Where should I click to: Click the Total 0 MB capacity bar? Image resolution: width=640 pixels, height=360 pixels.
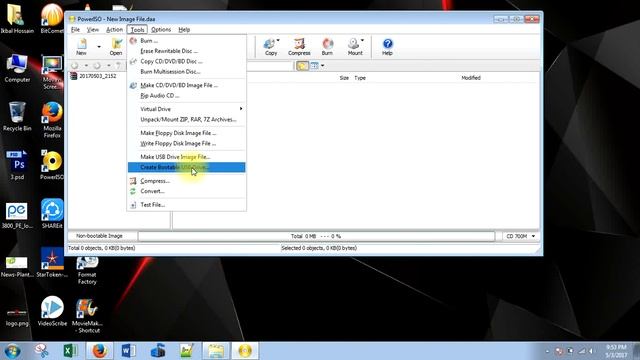pyautogui.click(x=316, y=236)
